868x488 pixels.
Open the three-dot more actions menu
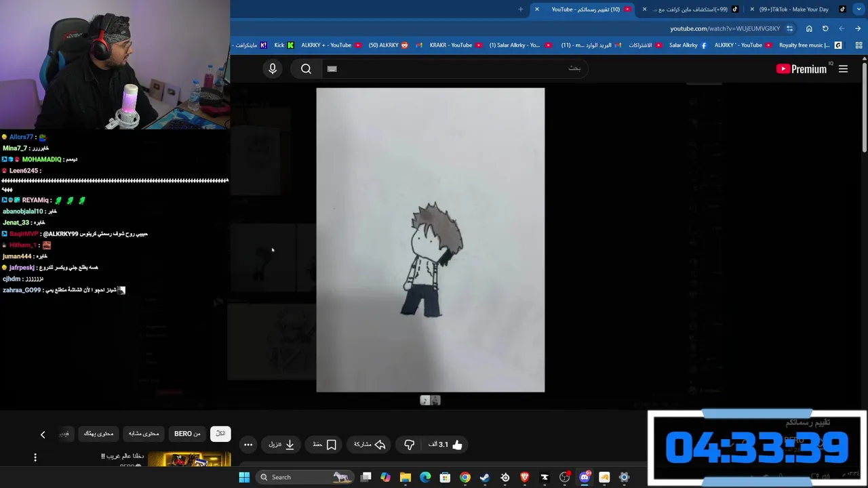pyautogui.click(x=248, y=445)
